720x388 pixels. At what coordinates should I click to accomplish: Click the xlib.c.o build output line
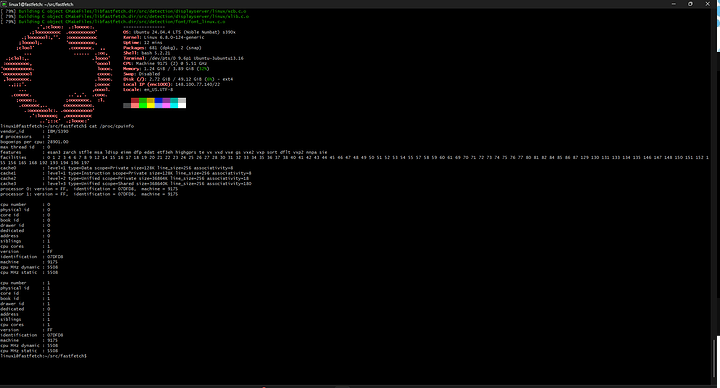tap(125, 17)
